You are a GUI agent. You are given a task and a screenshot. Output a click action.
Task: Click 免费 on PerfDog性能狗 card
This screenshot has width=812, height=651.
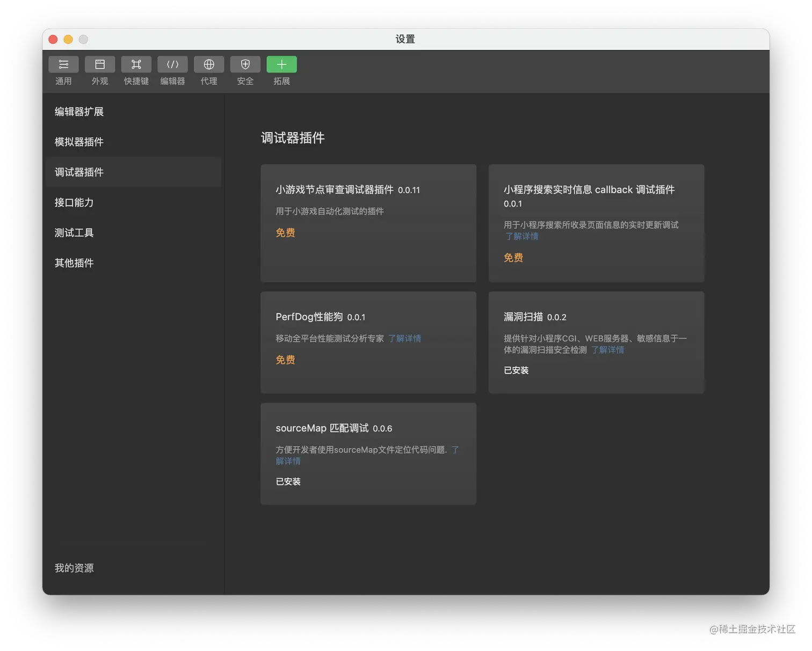click(285, 360)
